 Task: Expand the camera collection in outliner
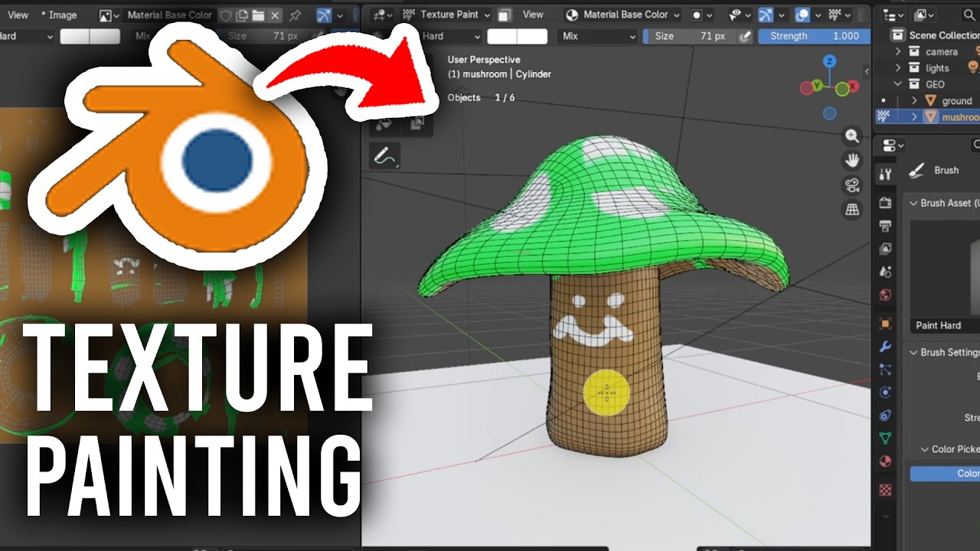[x=898, y=51]
